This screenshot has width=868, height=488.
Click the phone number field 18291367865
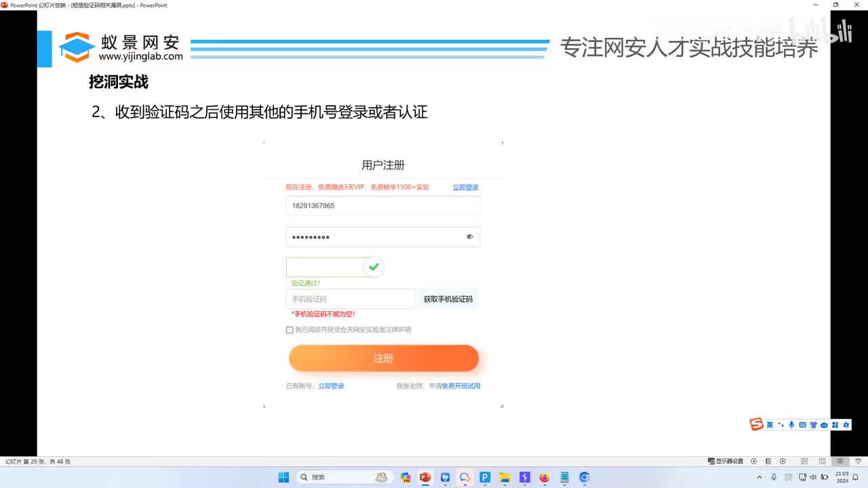click(383, 206)
